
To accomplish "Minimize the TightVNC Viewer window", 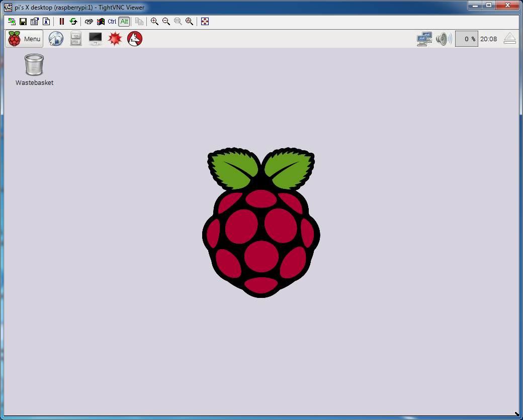I will [x=475, y=6].
